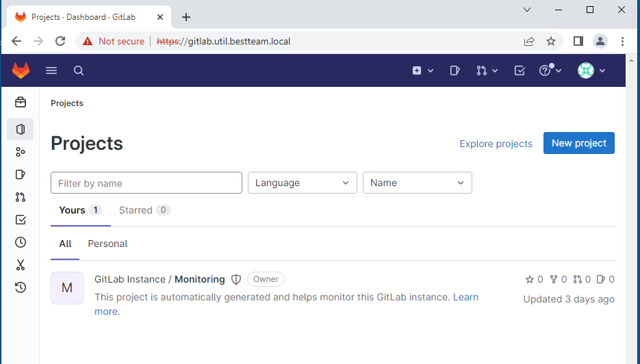This screenshot has height=364, width=640.
Task: Open Chrome three-dot menu
Action: pos(622,41)
